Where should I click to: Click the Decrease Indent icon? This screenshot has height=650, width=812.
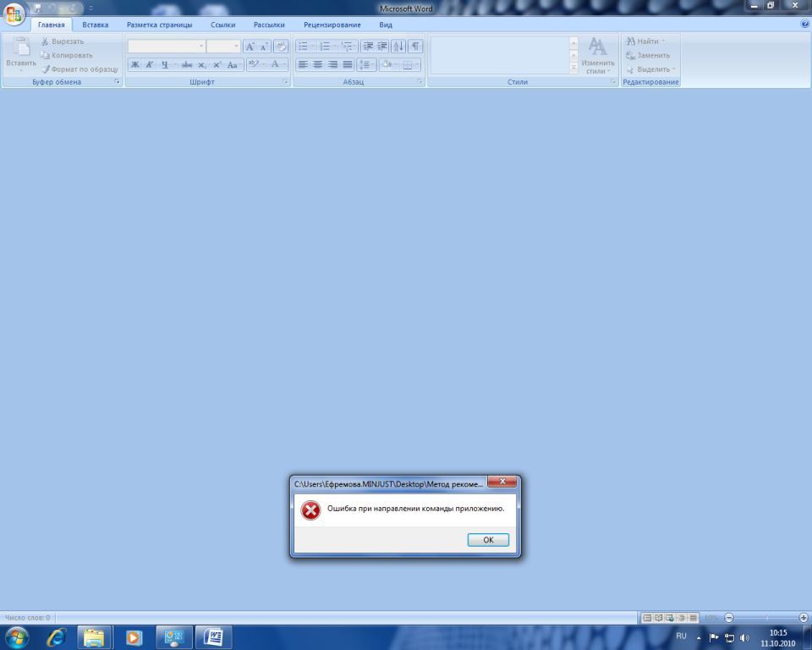tap(368, 47)
